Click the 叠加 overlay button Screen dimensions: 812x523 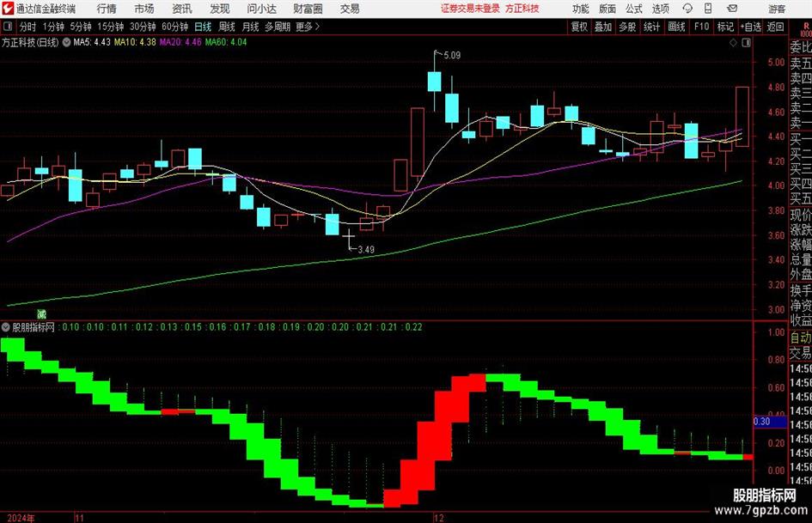point(603,27)
